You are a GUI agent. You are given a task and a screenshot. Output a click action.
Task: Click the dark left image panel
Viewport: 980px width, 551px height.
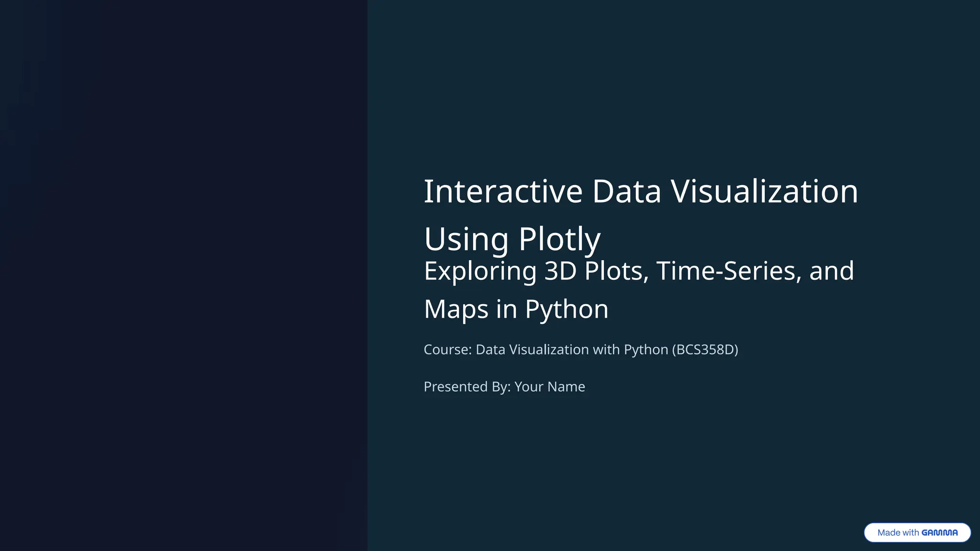[x=184, y=275]
